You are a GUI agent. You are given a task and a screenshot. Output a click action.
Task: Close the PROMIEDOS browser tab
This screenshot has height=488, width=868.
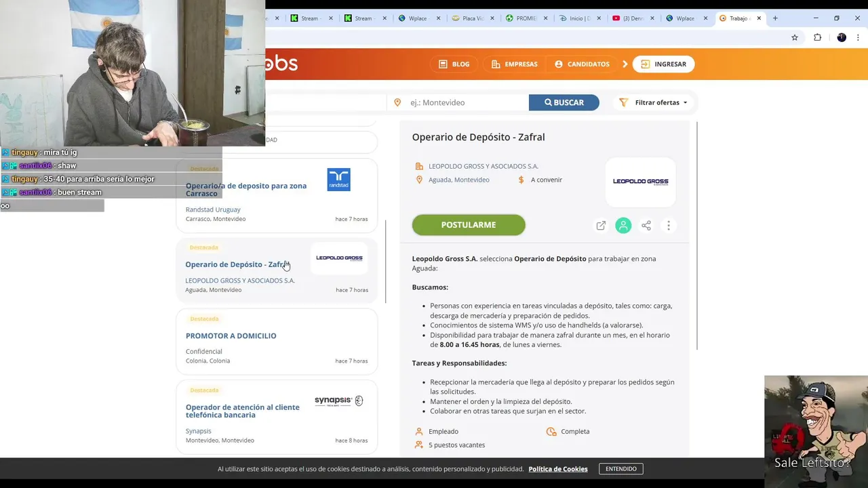tap(546, 18)
